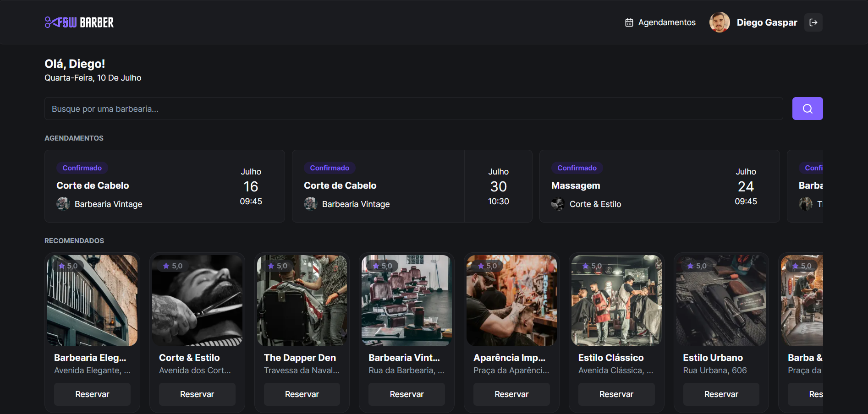Viewport: 868px width, 414px height.
Task: Click the 5,0 star rating on Corte & Estilo
Action: pos(172,266)
